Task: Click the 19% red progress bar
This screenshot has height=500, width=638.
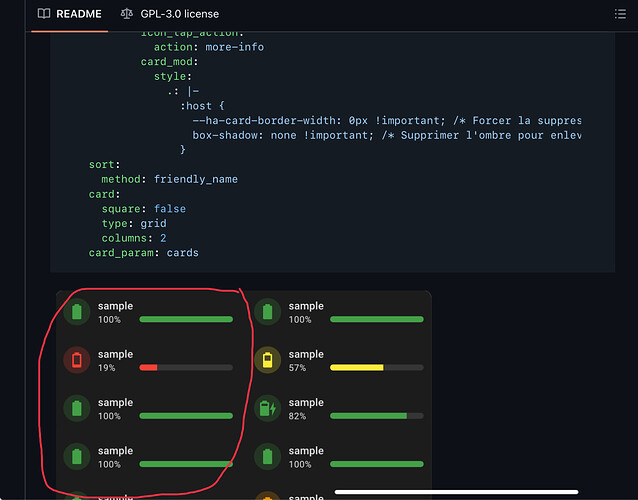Action: click(186, 368)
